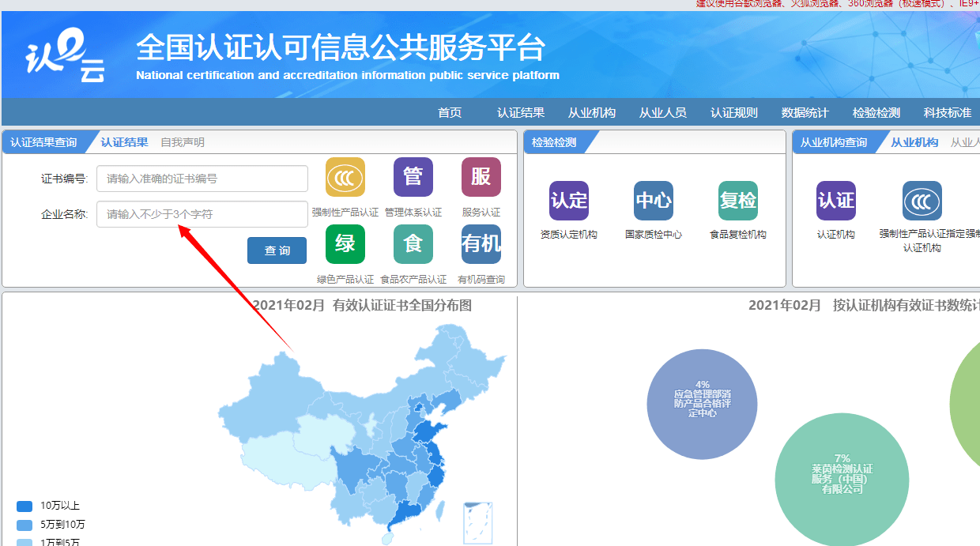The height and width of the screenshot is (546, 980).
Task: Open the 资质认定机构 icon
Action: (569, 201)
